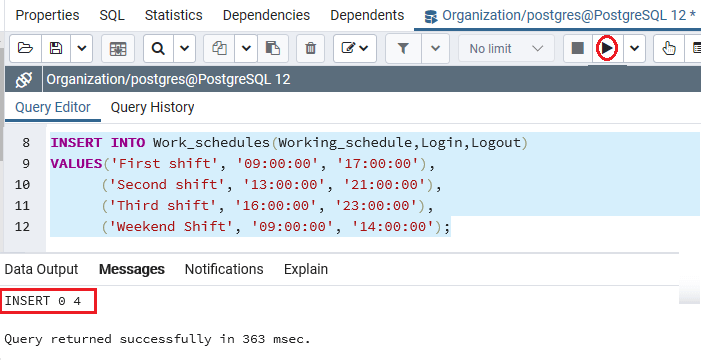
Task: Open the Notifications tab
Action: [224, 269]
